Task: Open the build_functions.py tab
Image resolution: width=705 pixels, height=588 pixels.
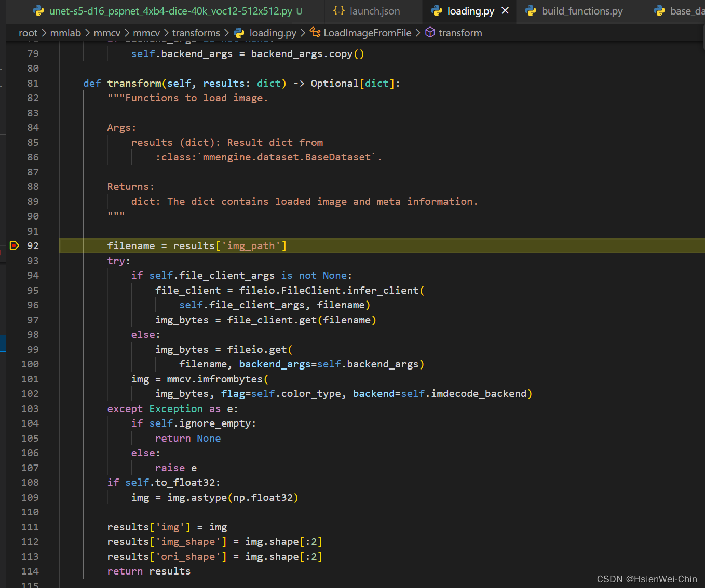Action: 581,11
